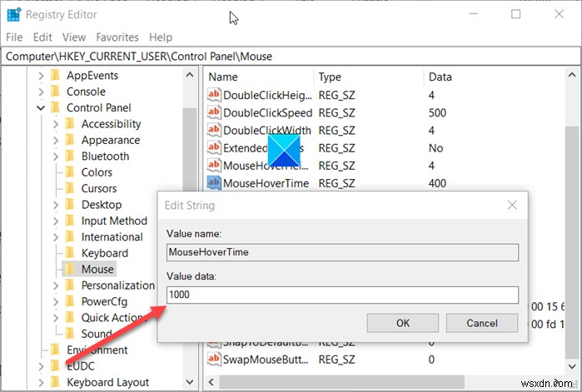
Task: Select the MouseHoverTime string value icon
Action: [x=214, y=183]
